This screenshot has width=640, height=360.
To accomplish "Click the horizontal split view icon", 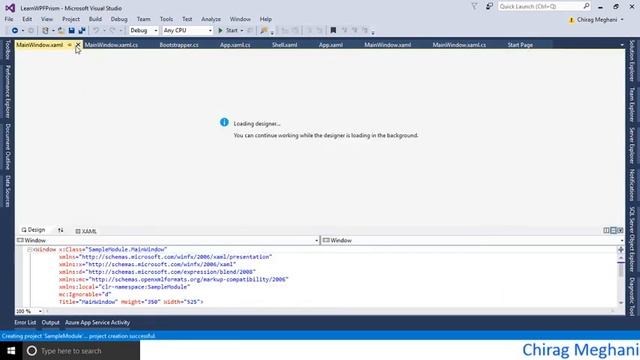I will tap(613, 231).
